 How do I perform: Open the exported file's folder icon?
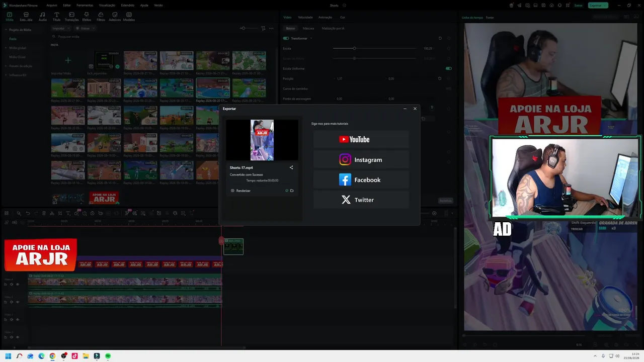(x=292, y=191)
